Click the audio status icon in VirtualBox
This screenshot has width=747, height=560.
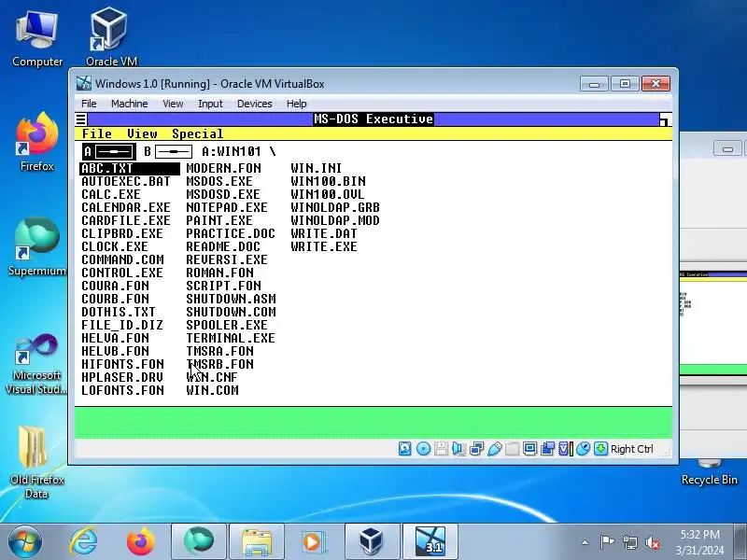458,449
